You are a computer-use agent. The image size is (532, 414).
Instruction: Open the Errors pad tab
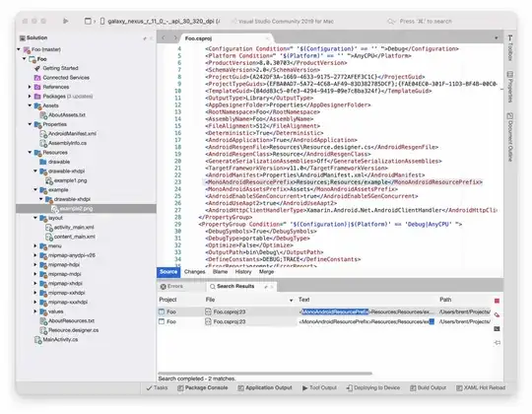pos(171,287)
